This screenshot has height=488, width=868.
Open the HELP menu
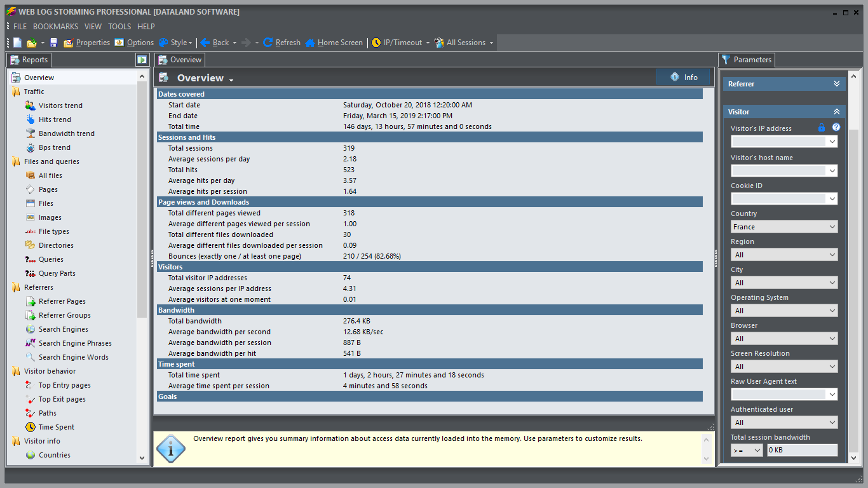click(x=146, y=27)
